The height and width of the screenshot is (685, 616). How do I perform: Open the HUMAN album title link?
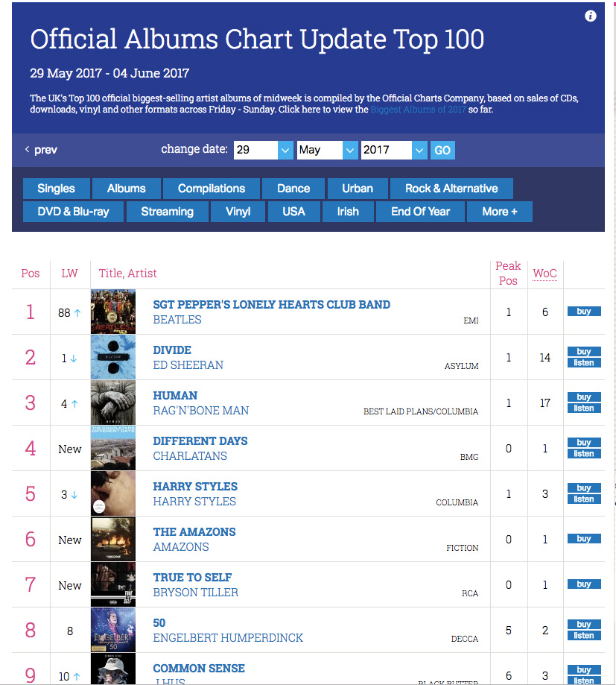click(x=175, y=395)
